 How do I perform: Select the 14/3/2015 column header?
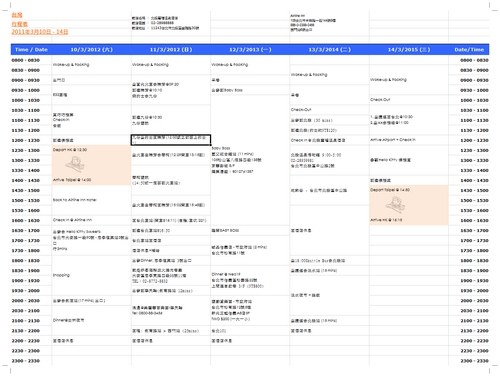[409, 50]
